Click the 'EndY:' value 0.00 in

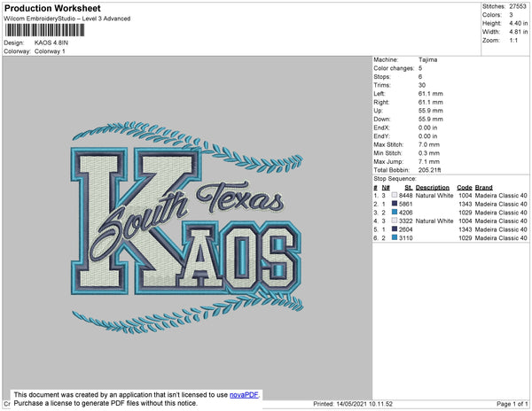pos(428,136)
